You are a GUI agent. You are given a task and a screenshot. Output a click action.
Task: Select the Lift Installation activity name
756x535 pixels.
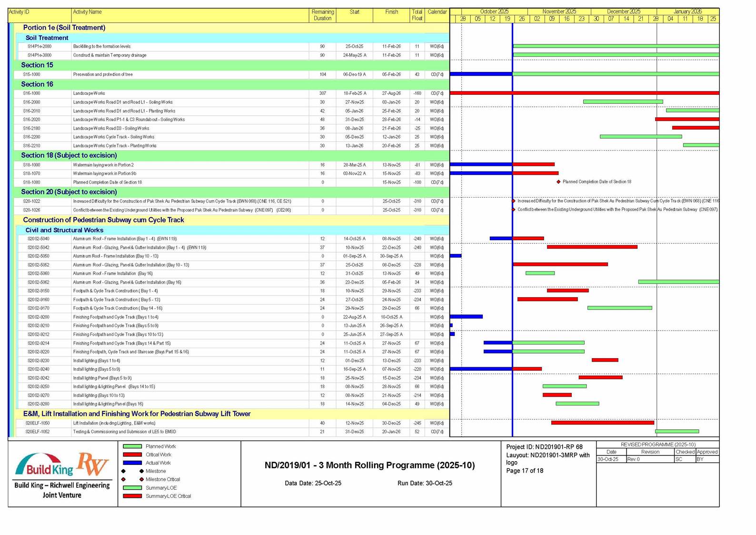(114, 424)
